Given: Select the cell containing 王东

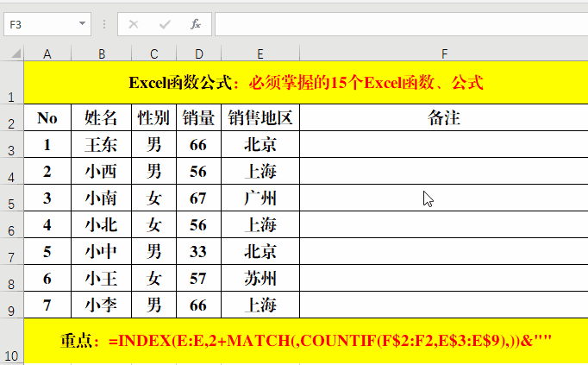Looking at the screenshot, I should click(101, 144).
